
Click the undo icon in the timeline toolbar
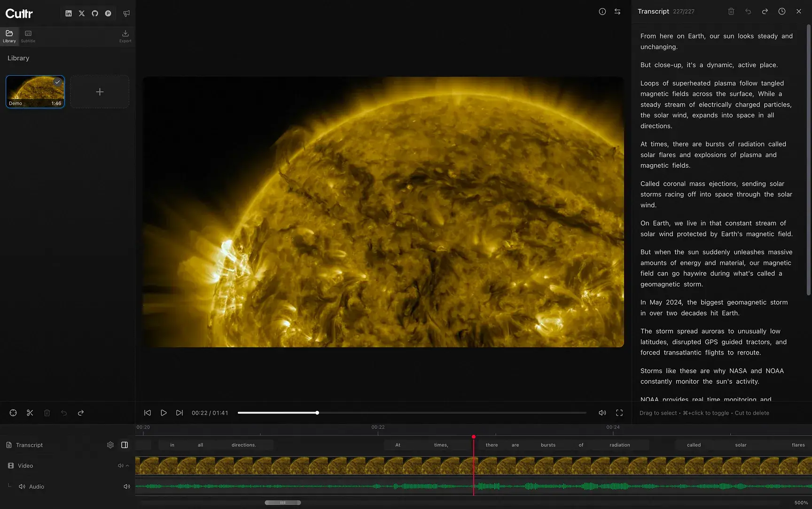tap(64, 413)
